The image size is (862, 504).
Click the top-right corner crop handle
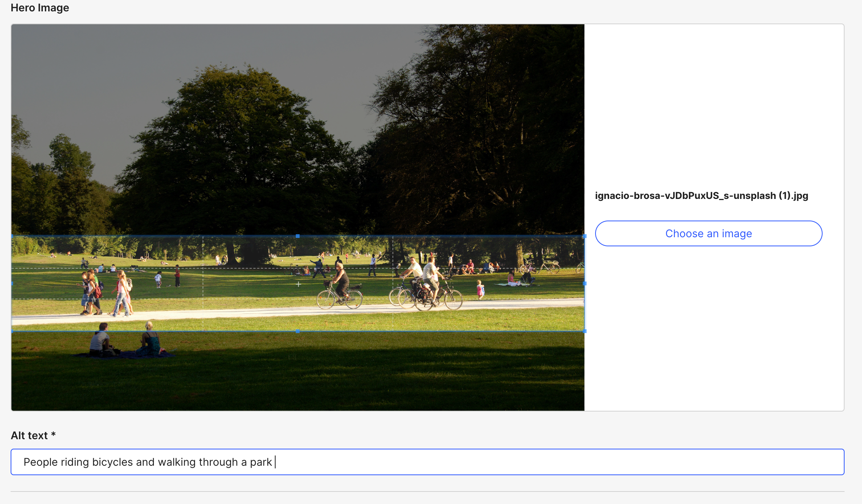585,235
